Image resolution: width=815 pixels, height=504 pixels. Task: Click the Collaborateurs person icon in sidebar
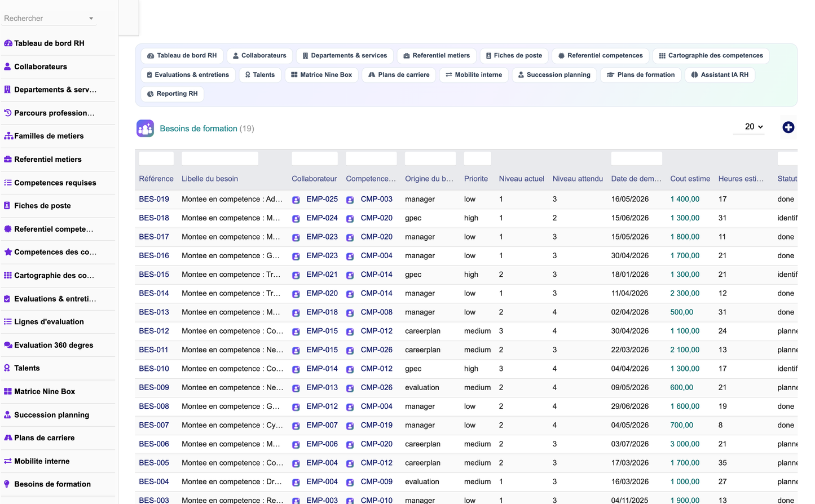click(x=7, y=67)
